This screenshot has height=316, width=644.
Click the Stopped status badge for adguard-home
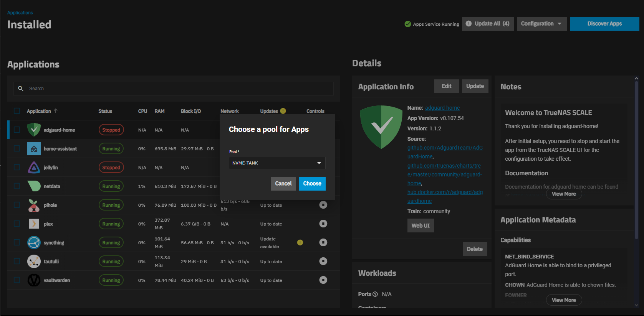(111, 130)
